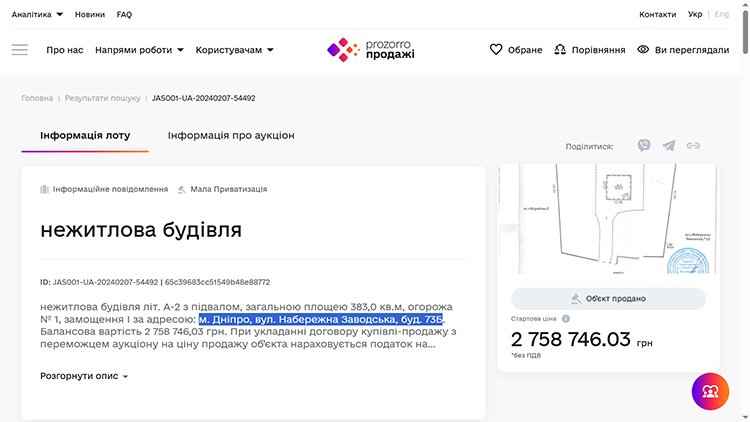
Task: Switch to Інформація про аукціон tab
Action: pyautogui.click(x=231, y=135)
